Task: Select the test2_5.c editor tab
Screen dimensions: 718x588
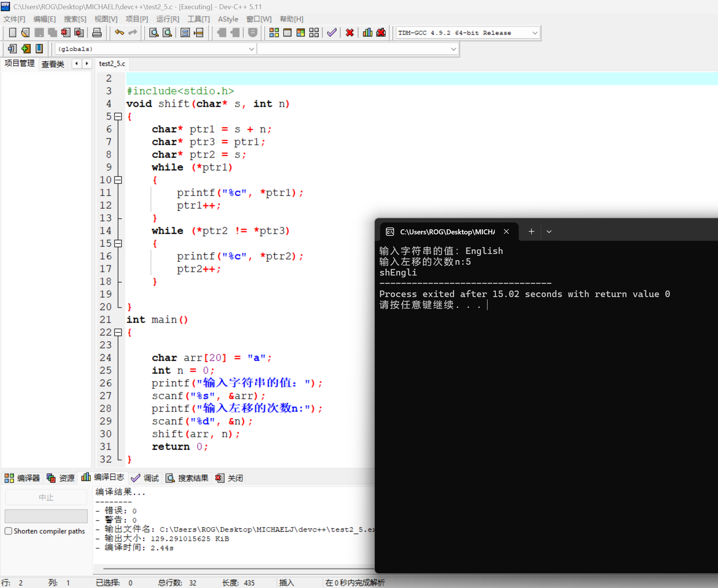Action: click(x=112, y=63)
